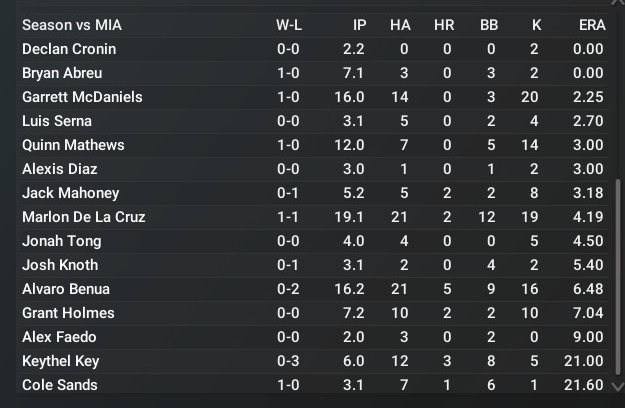Sort by the HR column header

[x=443, y=25]
